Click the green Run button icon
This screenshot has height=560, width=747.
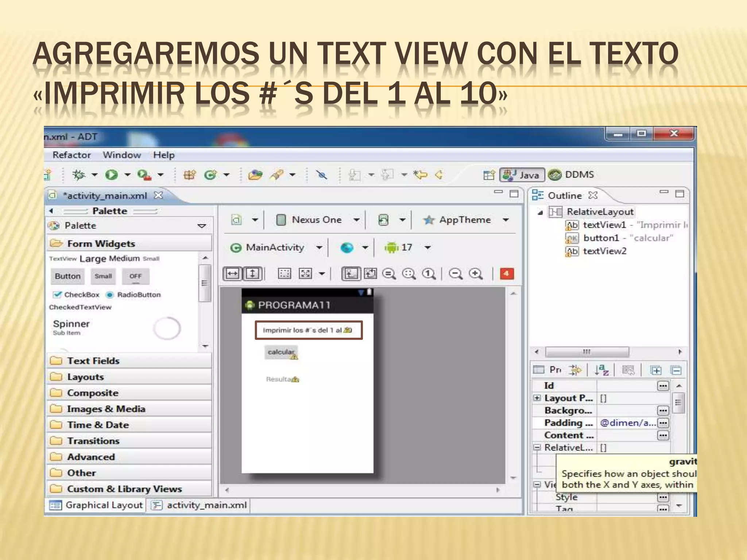point(111,175)
